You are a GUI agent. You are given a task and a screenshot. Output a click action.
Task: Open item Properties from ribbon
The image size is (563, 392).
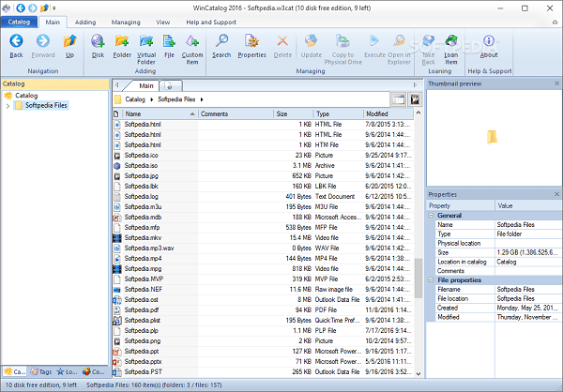tap(252, 41)
